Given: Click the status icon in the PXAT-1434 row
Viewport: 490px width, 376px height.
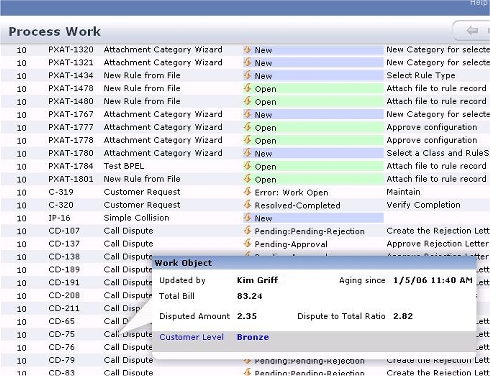Looking at the screenshot, I should tap(247, 75).
